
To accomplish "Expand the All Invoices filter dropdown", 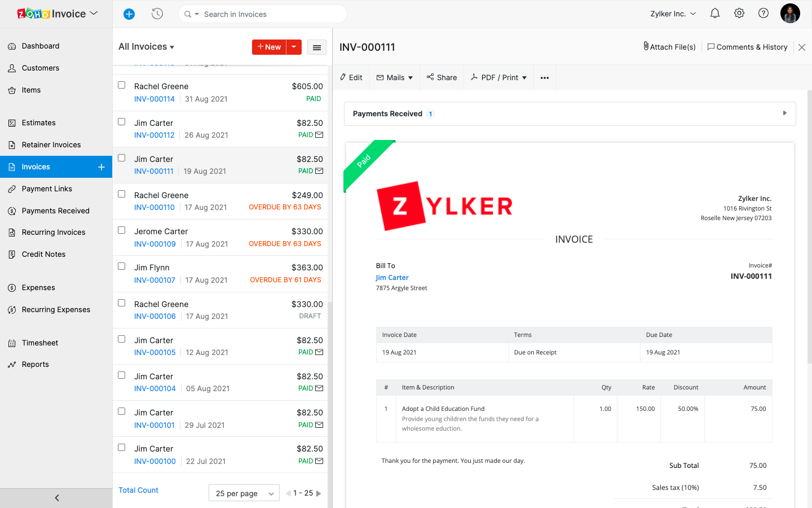I will [146, 47].
